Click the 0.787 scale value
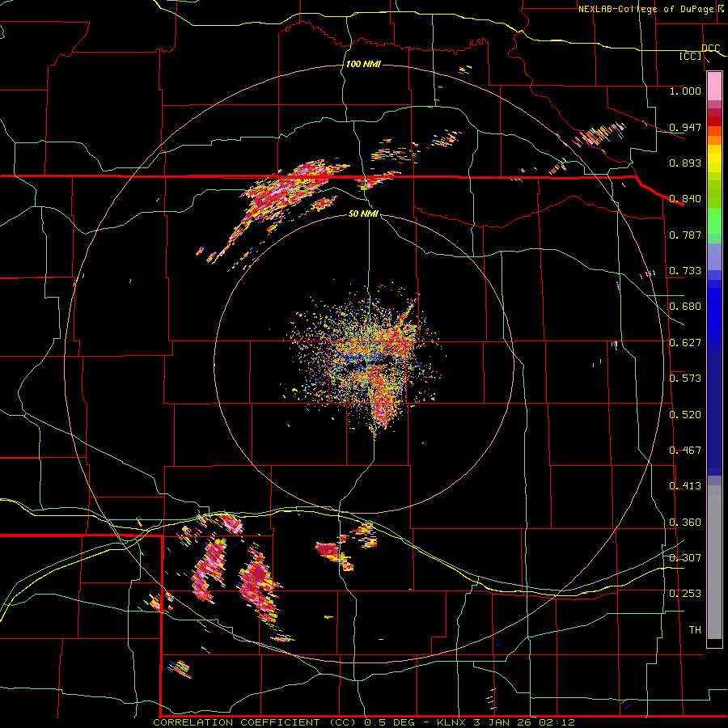Viewport: 728px width, 728px height. (685, 235)
